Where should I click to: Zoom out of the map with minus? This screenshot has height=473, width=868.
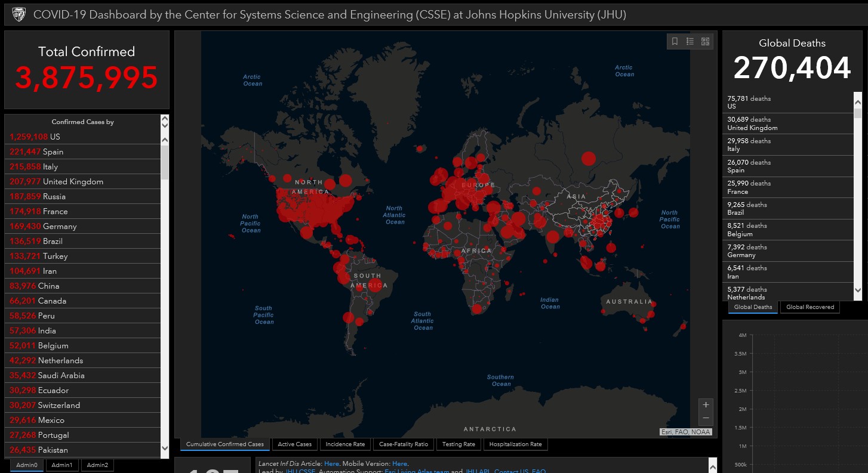point(706,418)
